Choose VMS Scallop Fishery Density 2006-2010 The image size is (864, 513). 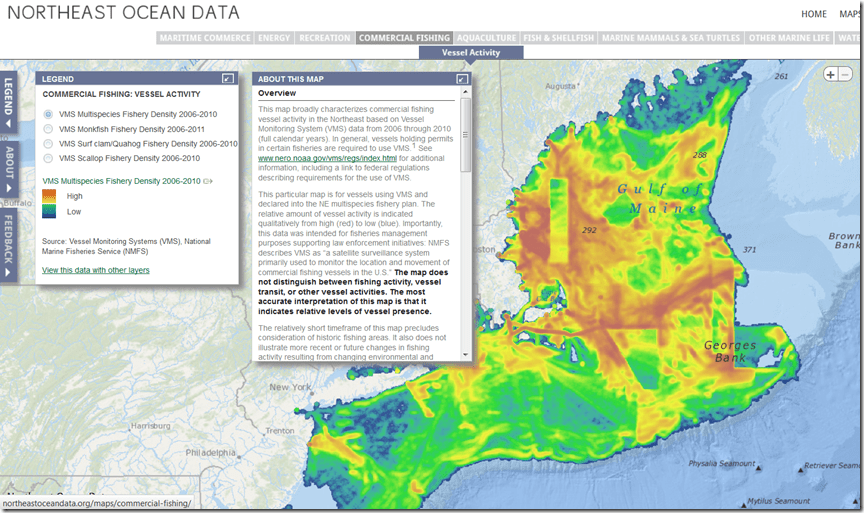click(48, 158)
